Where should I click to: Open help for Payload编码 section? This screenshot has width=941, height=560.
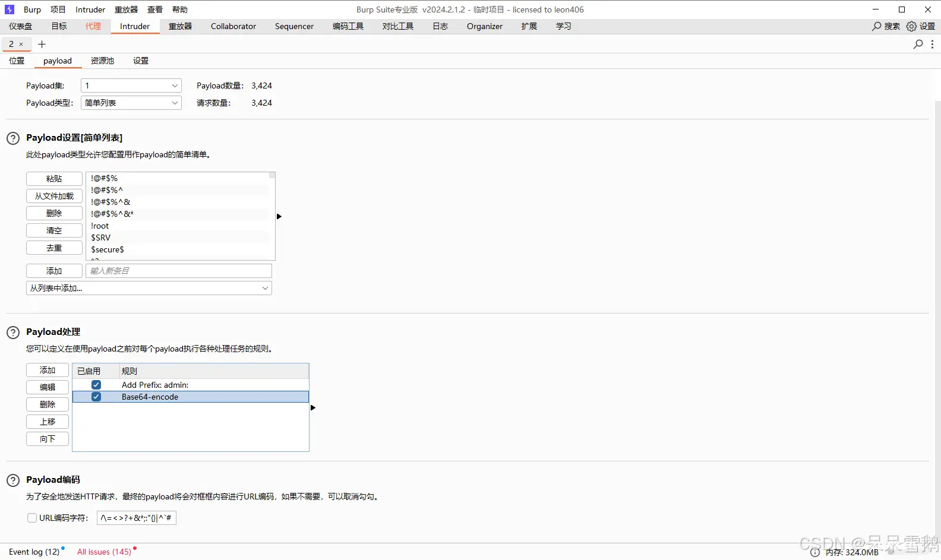(x=13, y=480)
